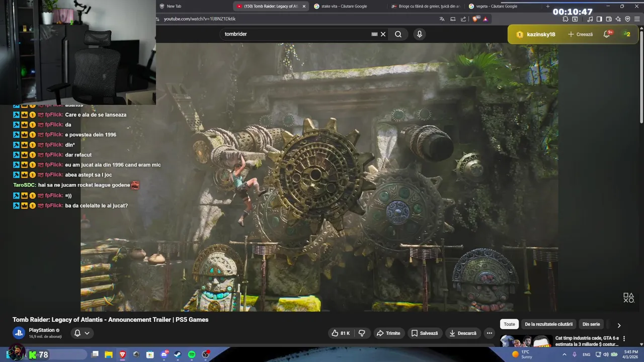
Task: Click the Descarcă download button
Action: click(463, 333)
